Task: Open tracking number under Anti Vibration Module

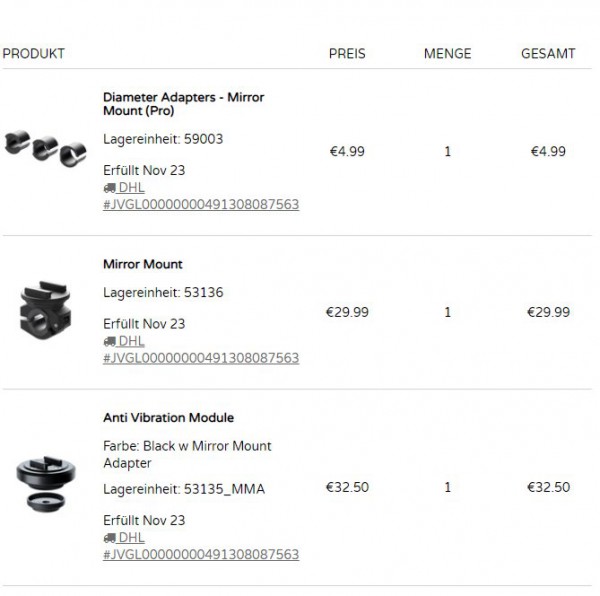Action: pyautogui.click(x=201, y=555)
